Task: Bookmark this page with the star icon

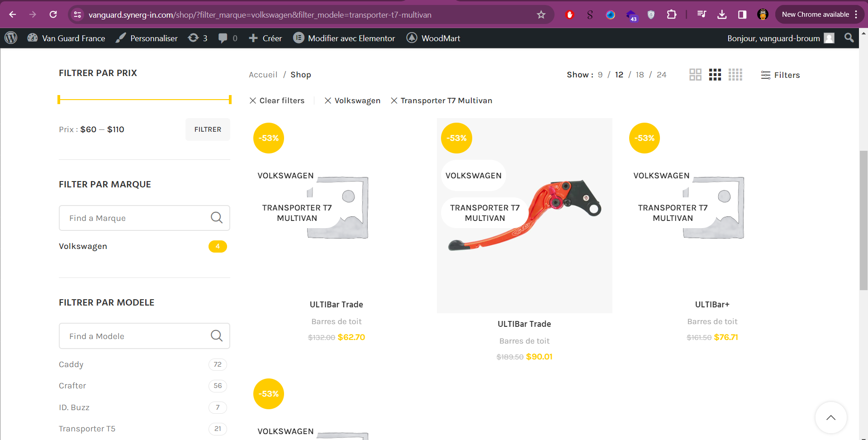Action: coord(541,14)
